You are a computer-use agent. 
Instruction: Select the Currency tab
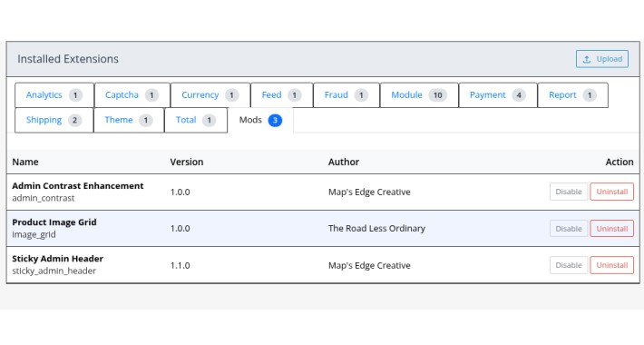(x=210, y=95)
